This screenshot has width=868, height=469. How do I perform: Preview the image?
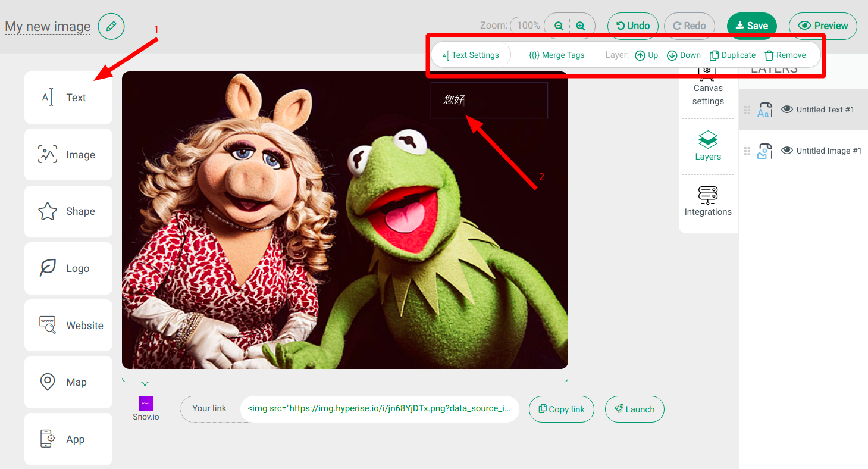tap(823, 26)
